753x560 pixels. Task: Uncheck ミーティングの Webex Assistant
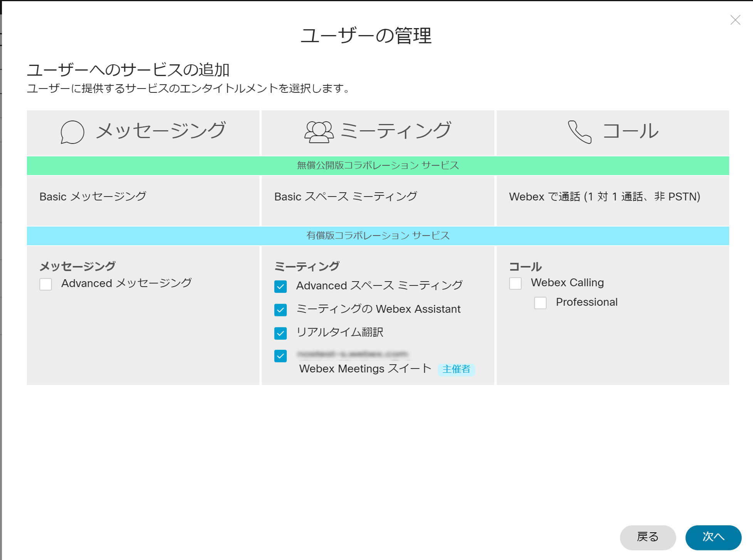[281, 310]
